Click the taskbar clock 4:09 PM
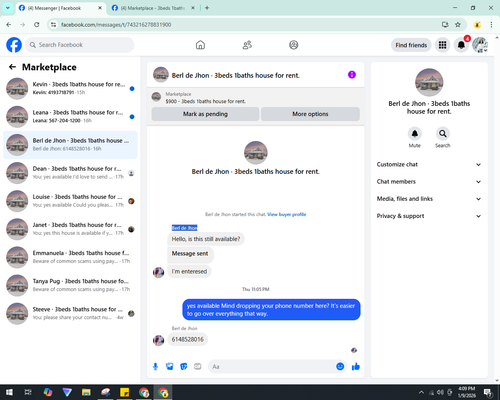 (x=467, y=392)
